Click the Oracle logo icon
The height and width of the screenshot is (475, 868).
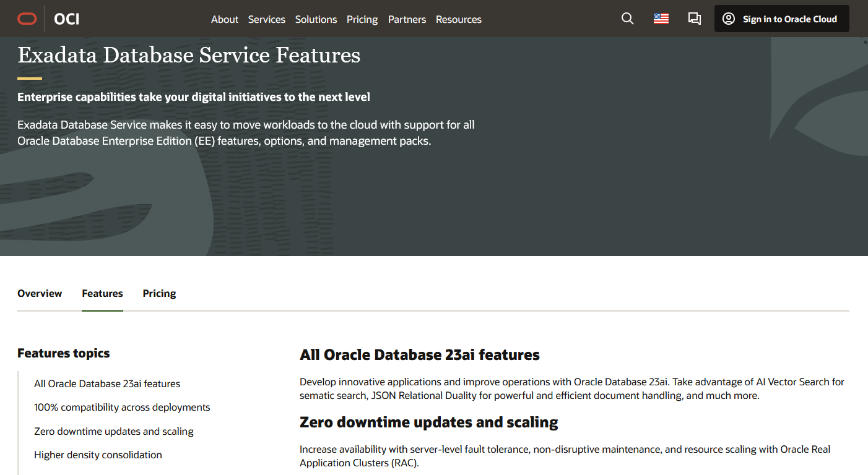pos(27,19)
